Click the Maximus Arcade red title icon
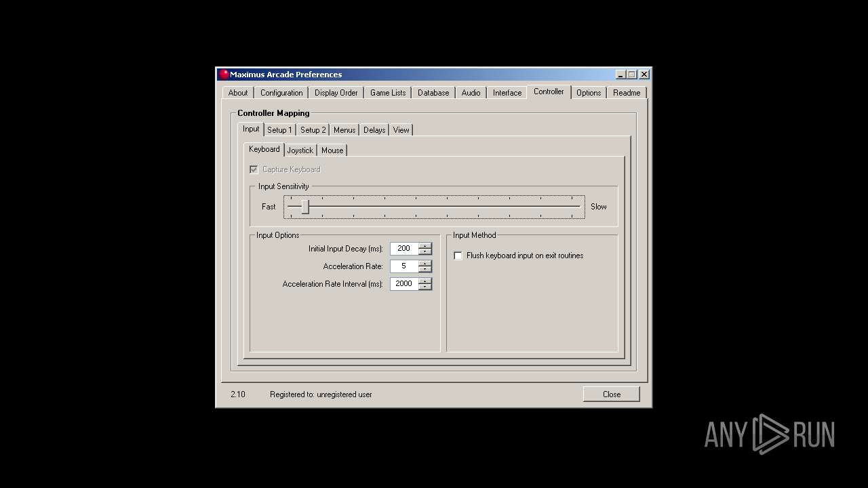868x488 pixels. [x=224, y=75]
